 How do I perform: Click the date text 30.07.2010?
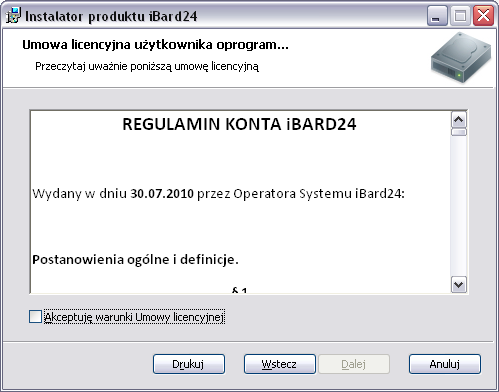(162, 194)
